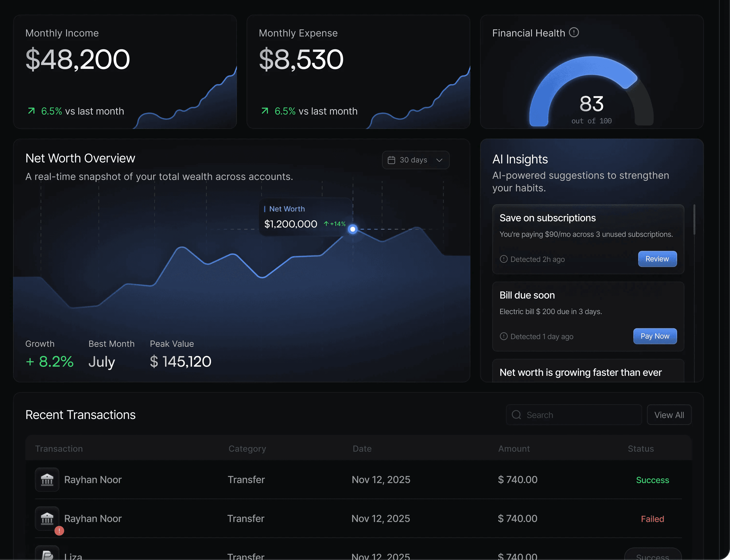Click the Pay Now button for electric bill
The width and height of the screenshot is (730, 560).
(x=655, y=336)
